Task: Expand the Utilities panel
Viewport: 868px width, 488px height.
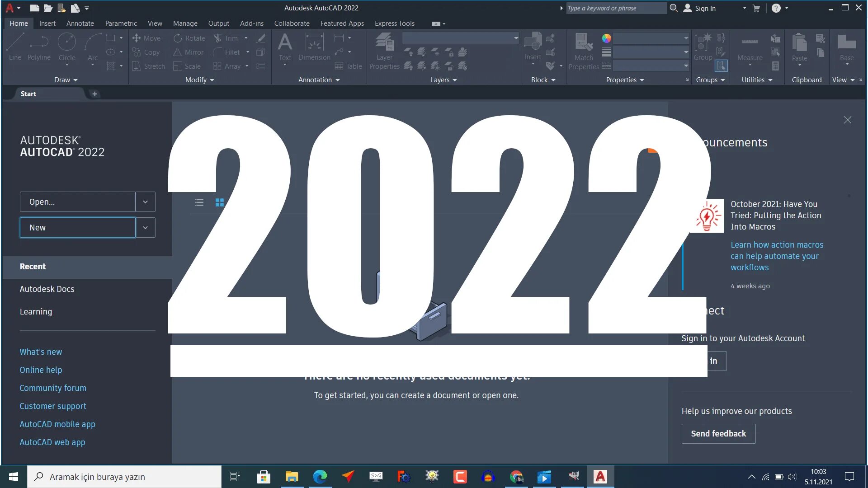Action: pyautogui.click(x=757, y=80)
